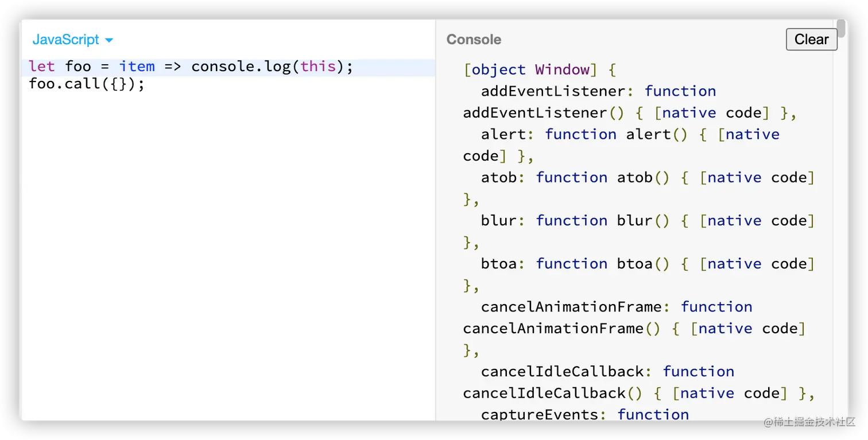Click the btoa entry in console
Viewport: 868px width, 440px height.
point(499,263)
